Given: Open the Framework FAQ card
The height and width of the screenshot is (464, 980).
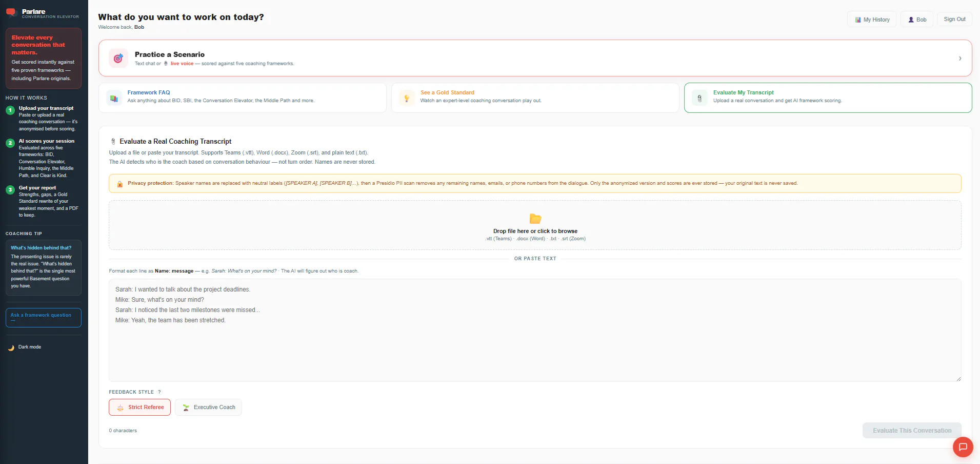Looking at the screenshot, I should [x=242, y=98].
